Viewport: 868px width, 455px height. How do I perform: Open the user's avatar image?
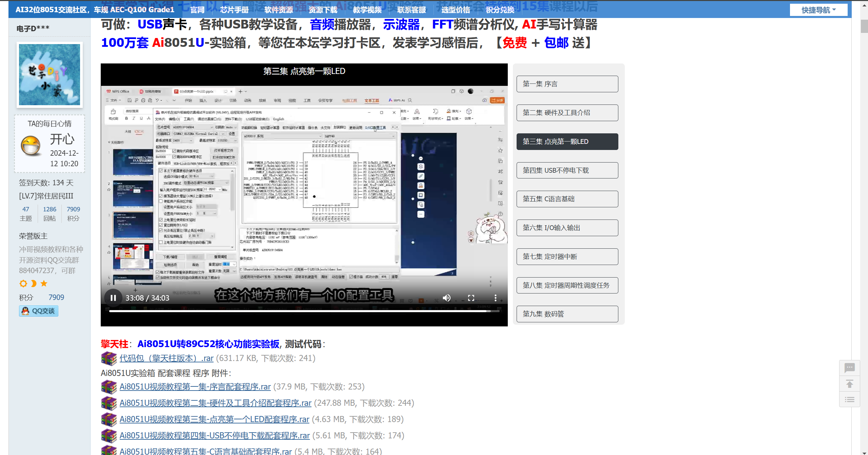(50, 75)
